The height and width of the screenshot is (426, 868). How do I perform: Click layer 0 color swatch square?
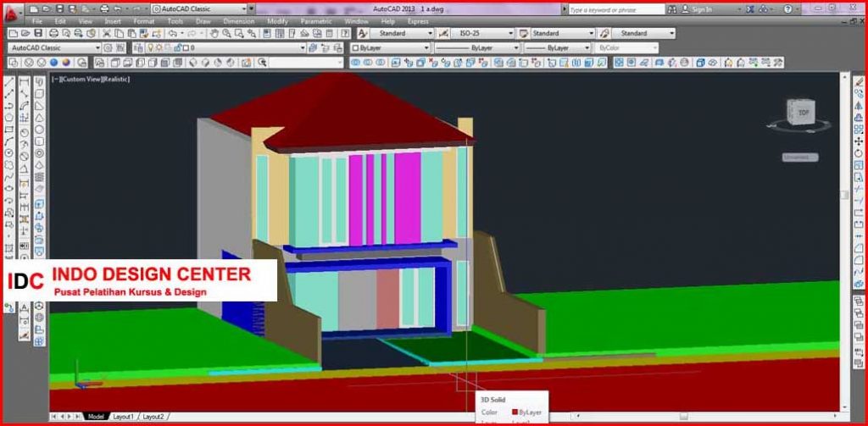(x=186, y=47)
